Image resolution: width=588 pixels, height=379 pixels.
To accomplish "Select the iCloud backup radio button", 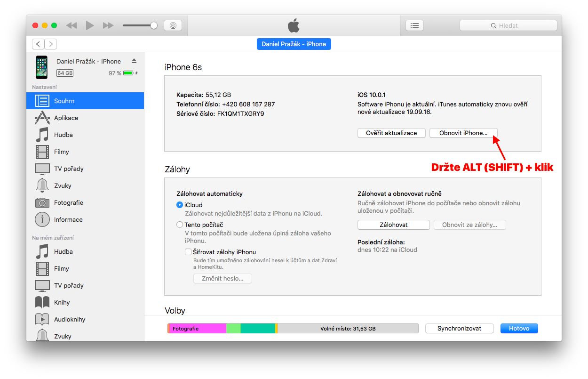I will (180, 205).
